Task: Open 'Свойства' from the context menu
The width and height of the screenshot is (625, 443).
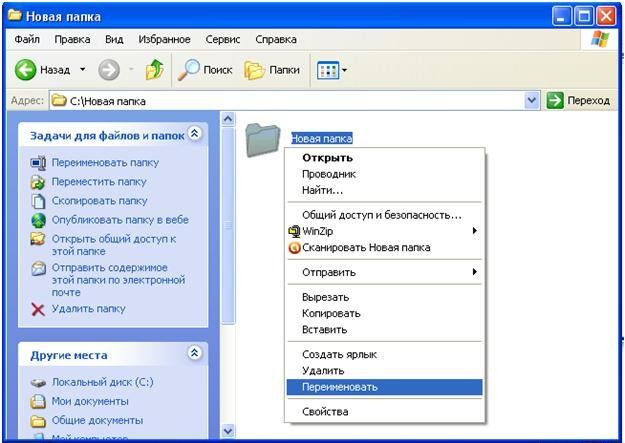Action: point(384,412)
